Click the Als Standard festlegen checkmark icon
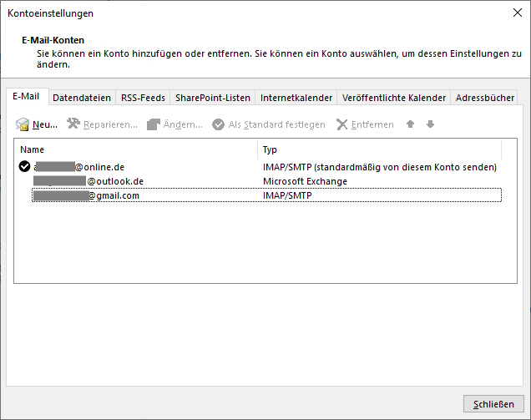This screenshot has height=420, width=531. [218, 124]
